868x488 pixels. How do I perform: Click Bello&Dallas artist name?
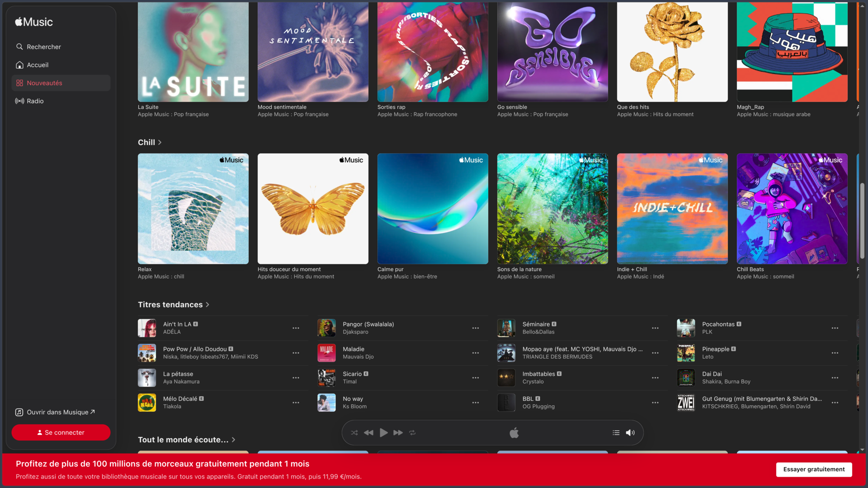538,332
